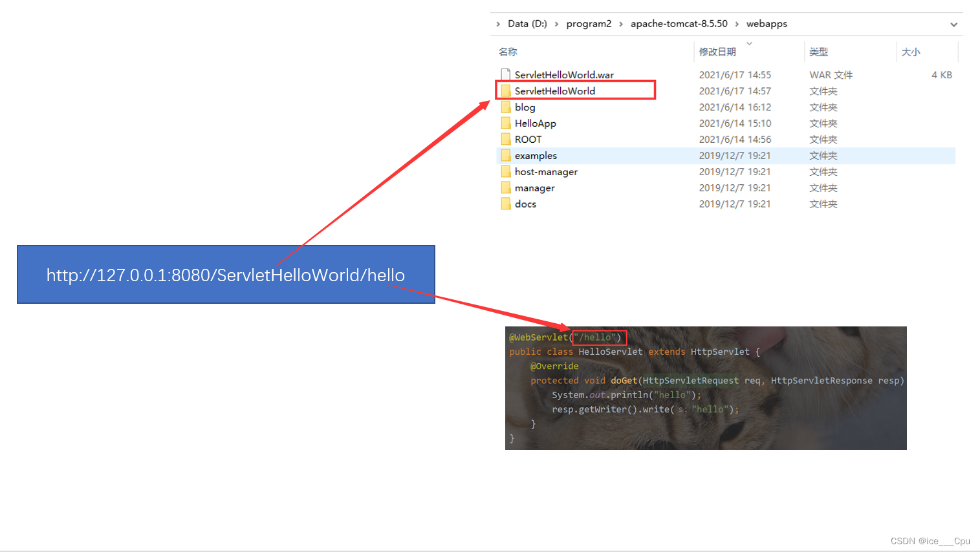Select the docs folder name

pyautogui.click(x=525, y=204)
